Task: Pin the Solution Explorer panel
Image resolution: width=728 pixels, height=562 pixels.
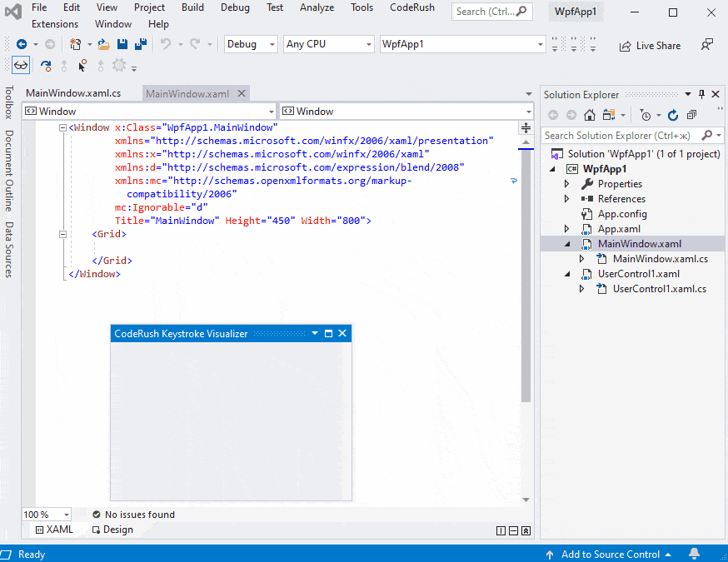Action: (x=701, y=94)
